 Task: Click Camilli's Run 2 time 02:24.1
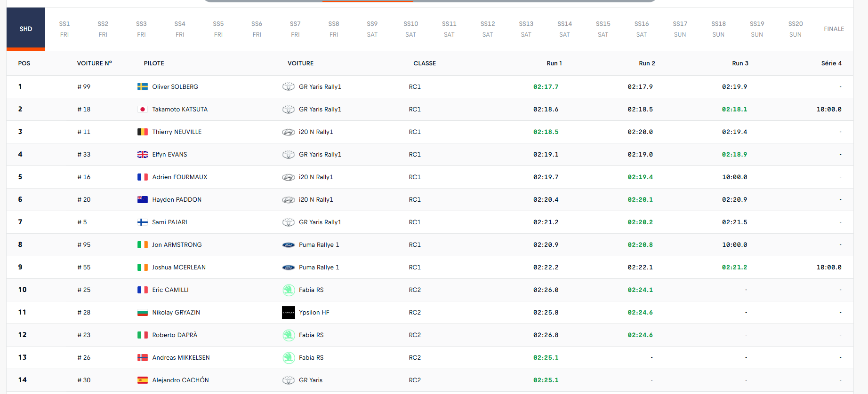click(x=640, y=290)
